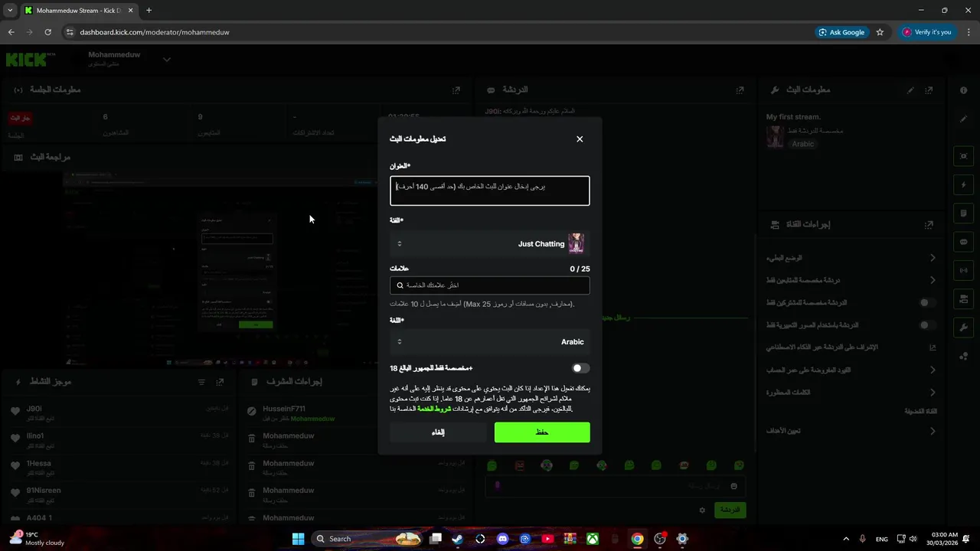Viewport: 980px width, 551px height.
Task: Click the tags search input field
Action: (x=490, y=285)
